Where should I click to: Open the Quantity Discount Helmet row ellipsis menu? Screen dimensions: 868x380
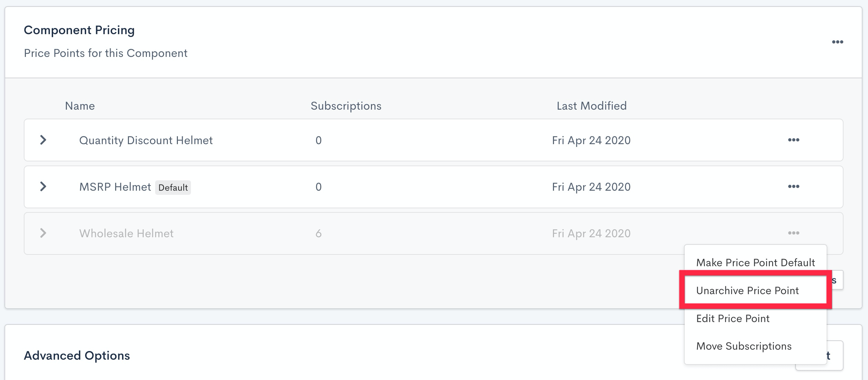click(793, 140)
